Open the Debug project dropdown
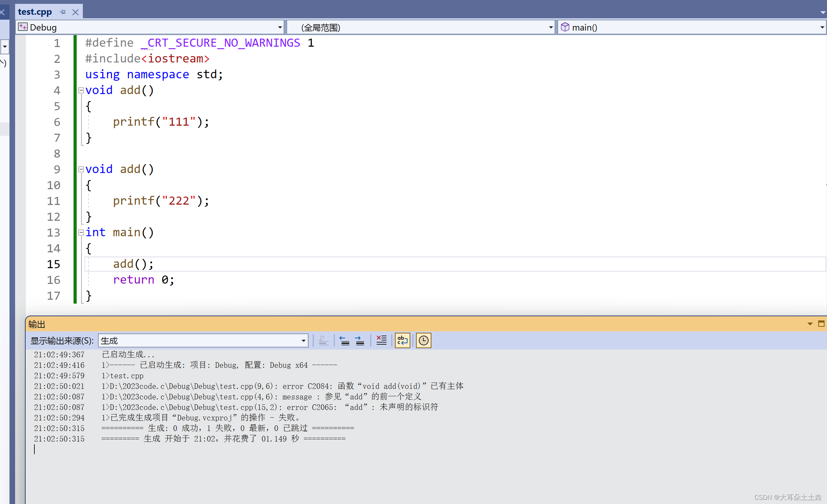Viewport: 827px width, 504px height. pos(280,27)
